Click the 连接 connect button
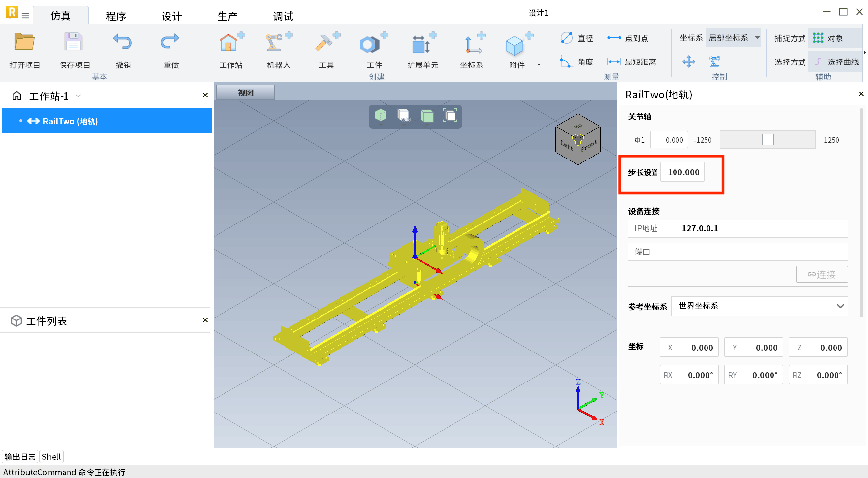Screen dimensions: 868x478 tap(822, 275)
